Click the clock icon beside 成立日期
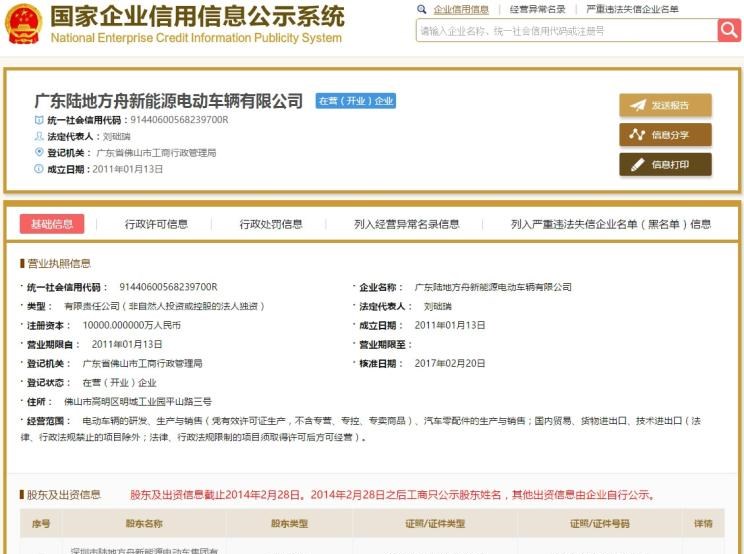The height and width of the screenshot is (554, 744). pos(39,169)
